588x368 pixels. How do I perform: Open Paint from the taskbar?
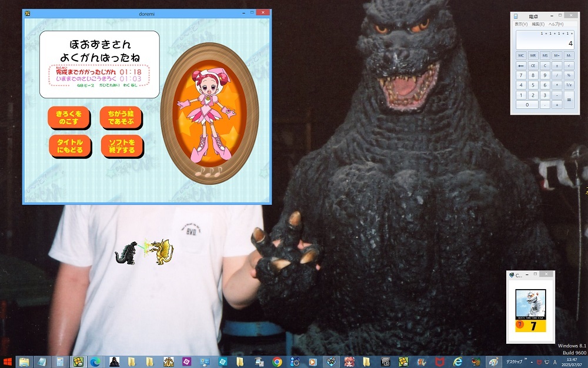pos(493,362)
